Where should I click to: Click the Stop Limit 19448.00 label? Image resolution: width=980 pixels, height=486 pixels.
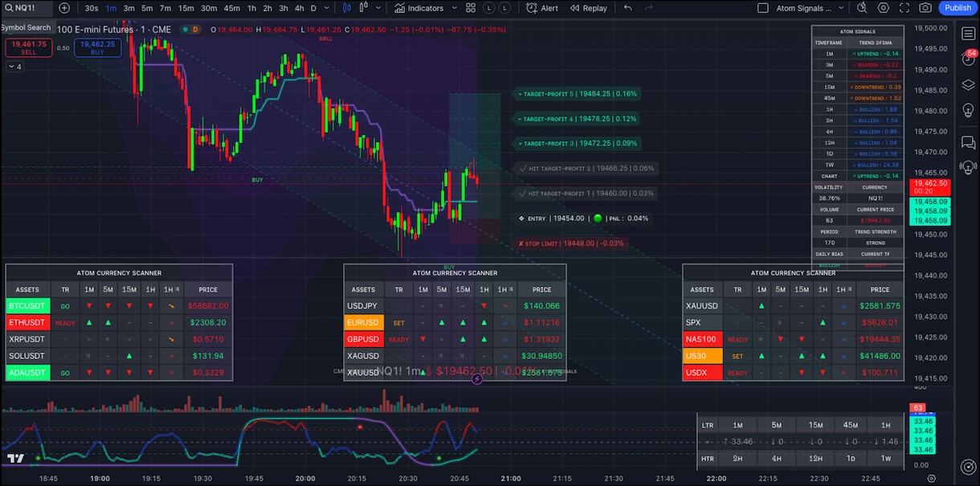(x=570, y=243)
